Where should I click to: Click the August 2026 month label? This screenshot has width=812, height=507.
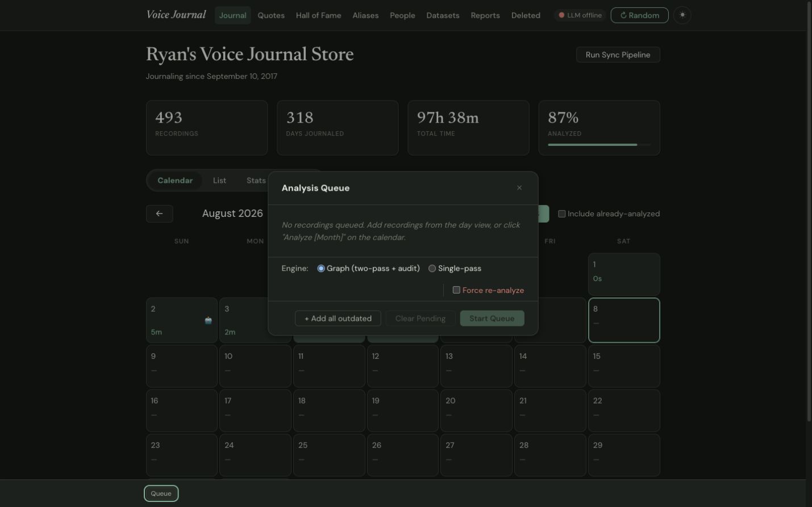coord(232,213)
